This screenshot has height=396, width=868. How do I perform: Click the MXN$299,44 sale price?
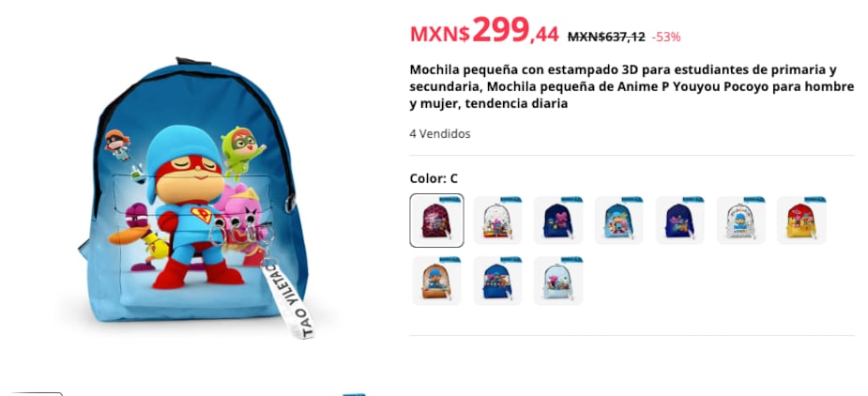(484, 32)
